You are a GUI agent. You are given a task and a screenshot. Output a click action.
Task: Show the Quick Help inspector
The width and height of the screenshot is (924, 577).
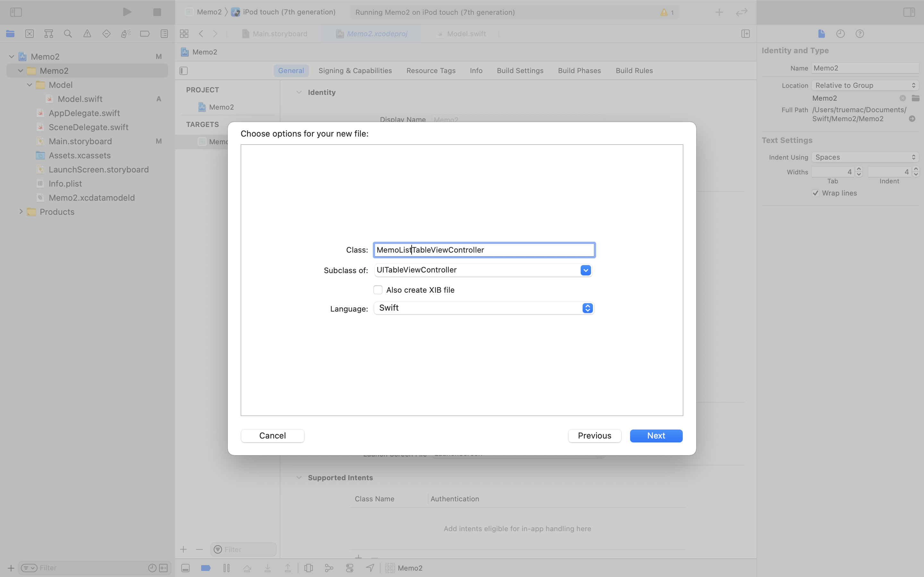[x=860, y=34]
